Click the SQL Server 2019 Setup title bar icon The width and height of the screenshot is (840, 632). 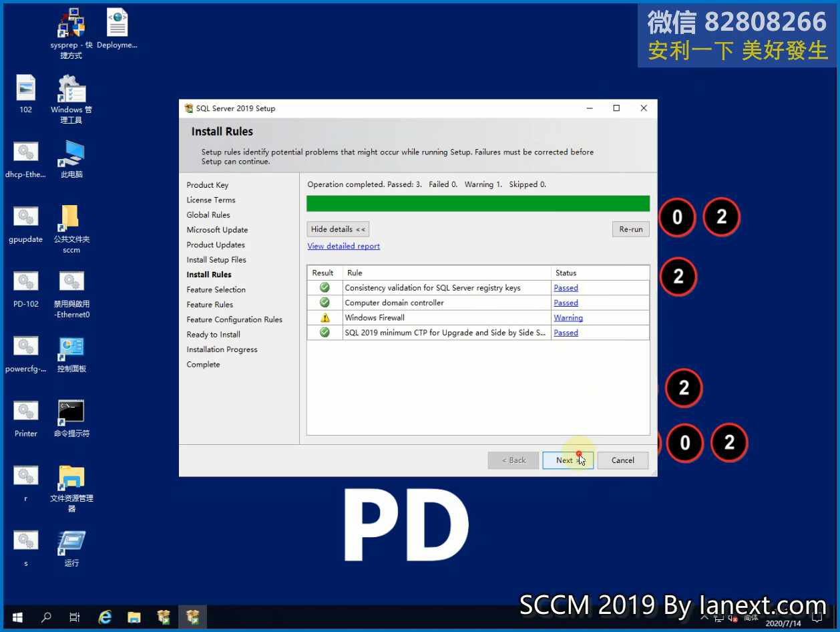[x=189, y=108]
